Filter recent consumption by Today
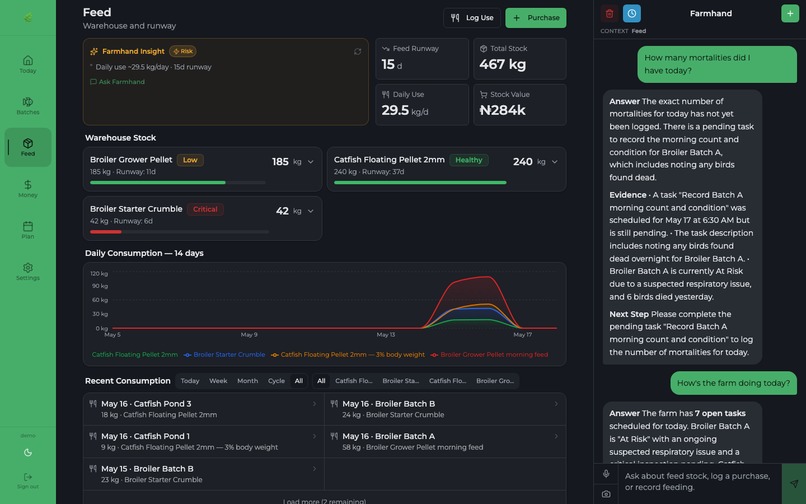 click(190, 381)
